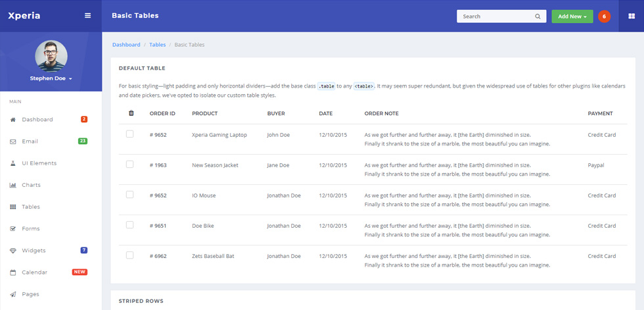
Task: Click the STRIPED ROWS section heading
Action: click(141, 301)
